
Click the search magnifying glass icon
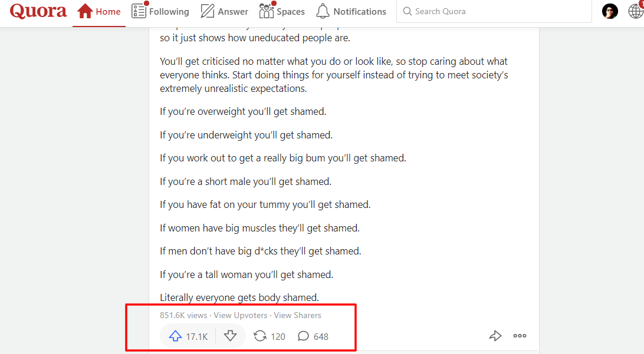coord(408,11)
